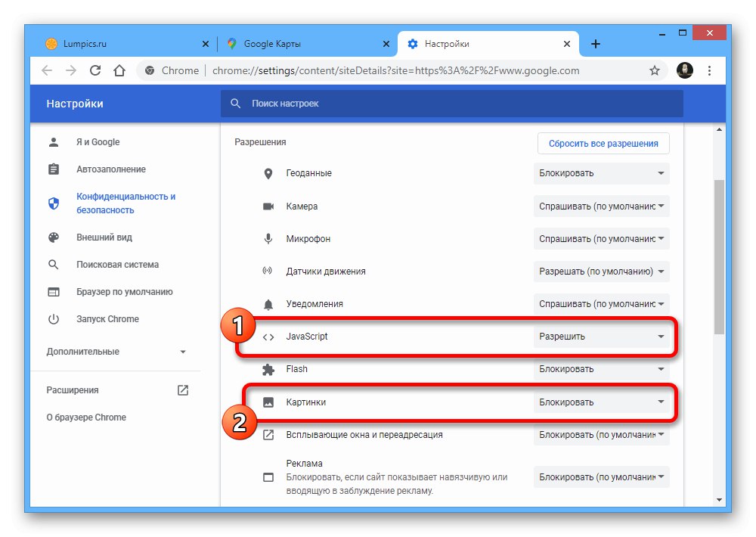Open the Камера permission dropdown

[x=601, y=206]
